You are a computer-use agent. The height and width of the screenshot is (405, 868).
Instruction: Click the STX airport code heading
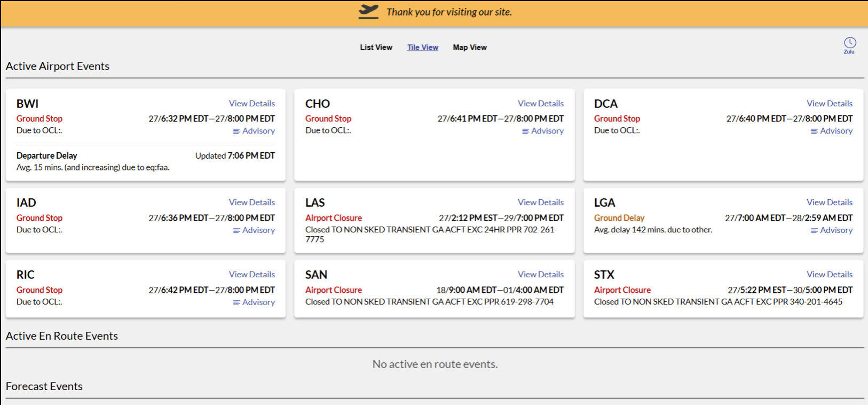point(604,275)
